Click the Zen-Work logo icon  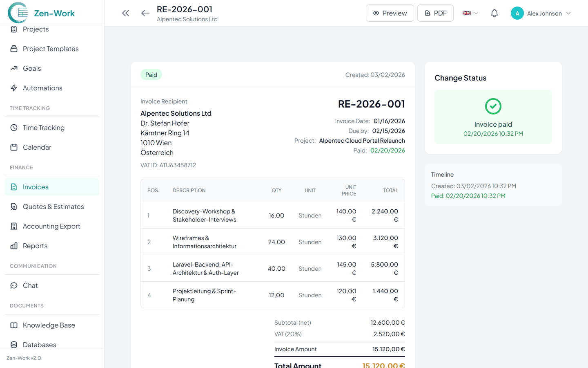[18, 13]
